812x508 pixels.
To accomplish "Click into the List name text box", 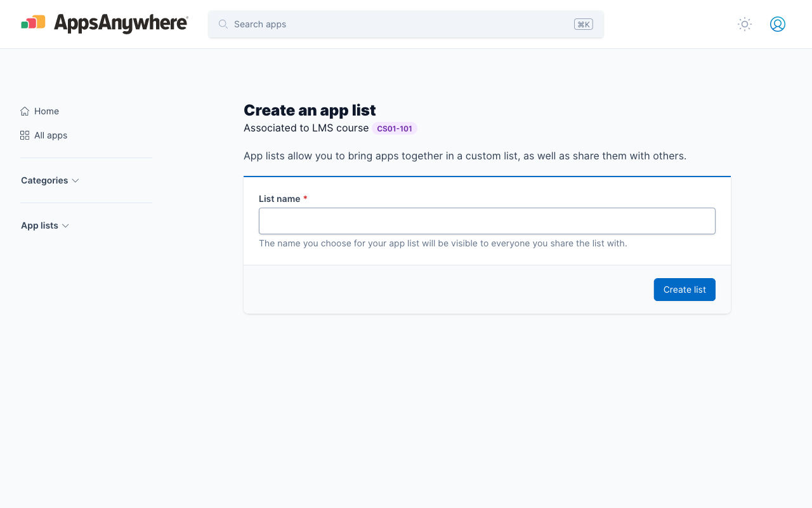I will pyautogui.click(x=487, y=221).
